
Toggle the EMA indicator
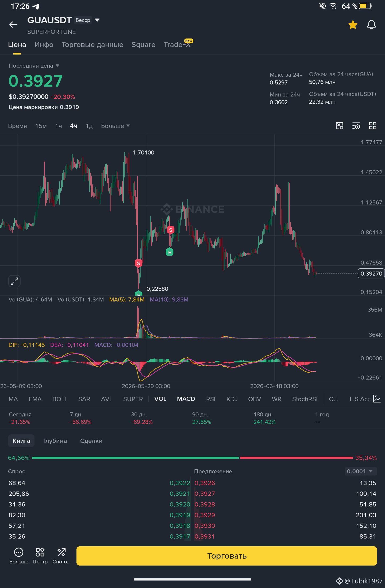35,399
